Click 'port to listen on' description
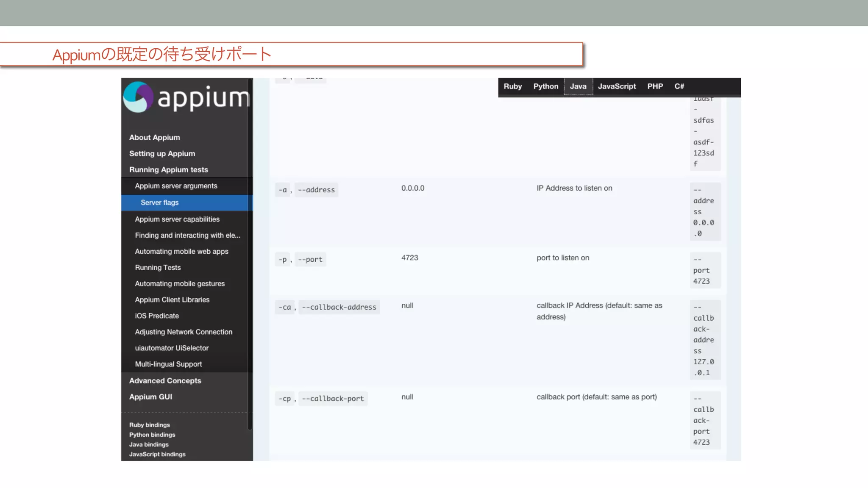The width and height of the screenshot is (868, 488). tap(563, 258)
